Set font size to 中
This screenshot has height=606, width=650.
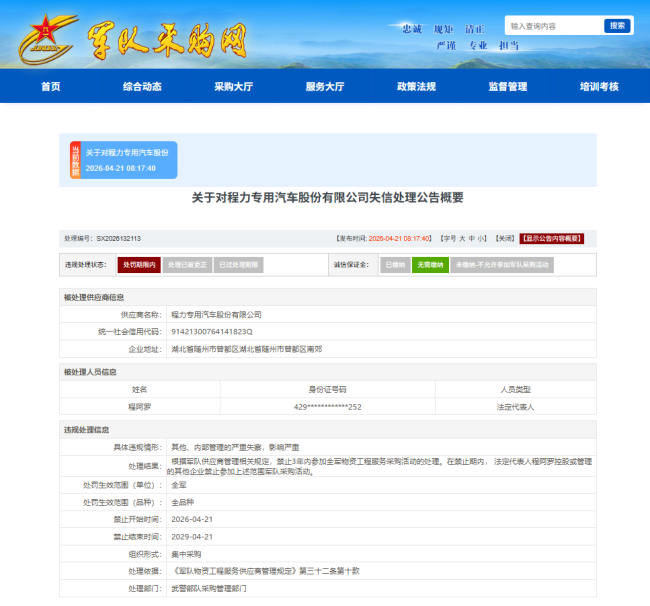point(471,239)
